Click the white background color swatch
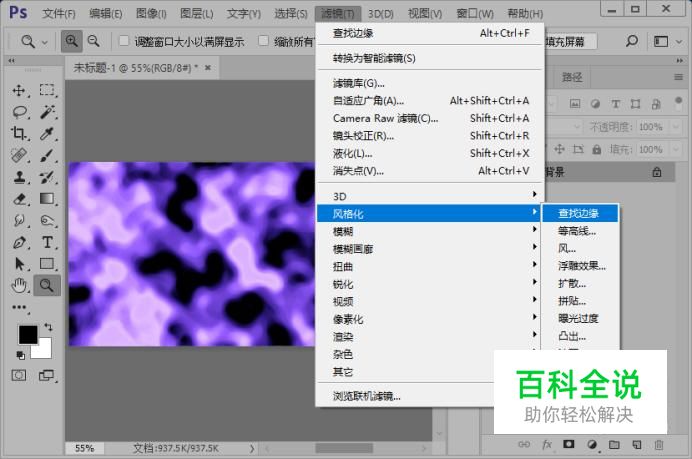 [x=45, y=350]
